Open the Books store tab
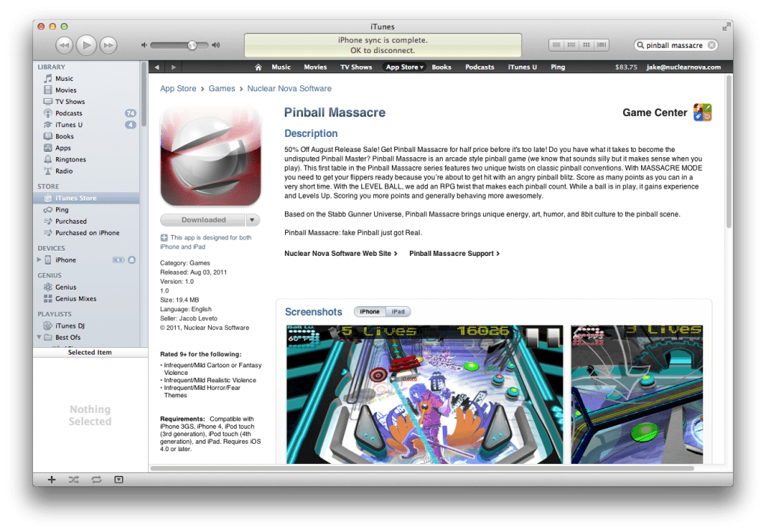Viewport: 766px width, 532px height. (x=441, y=67)
